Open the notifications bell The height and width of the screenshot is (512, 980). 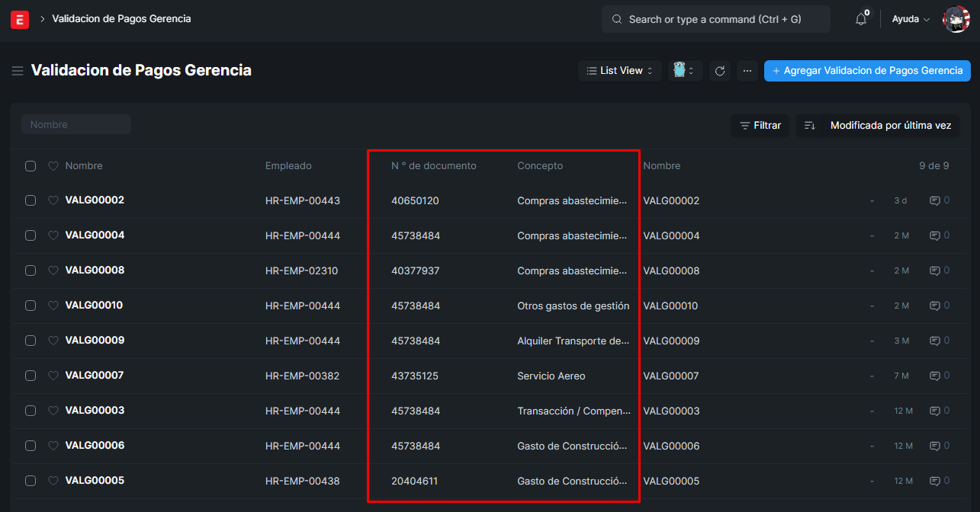861,20
